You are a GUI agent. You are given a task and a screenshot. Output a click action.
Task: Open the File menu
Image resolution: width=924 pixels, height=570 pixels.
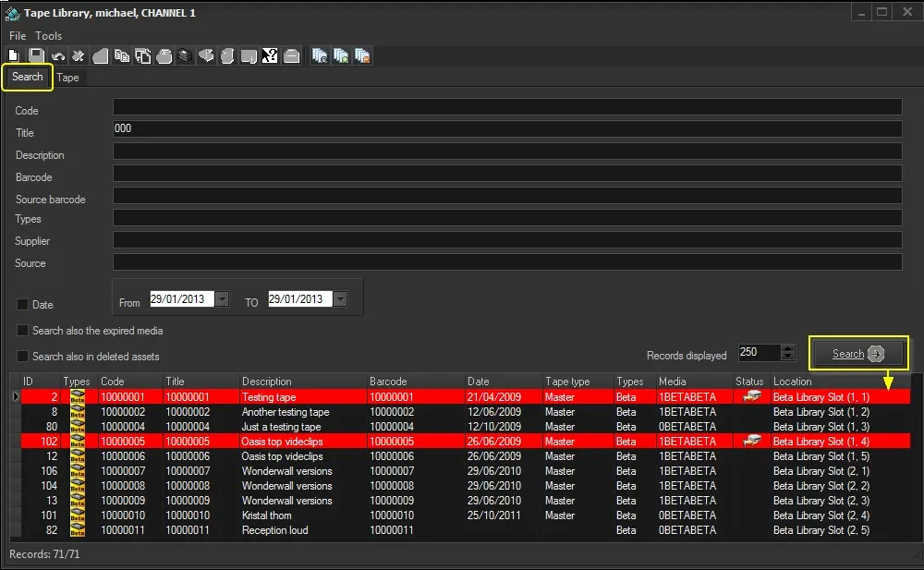18,36
